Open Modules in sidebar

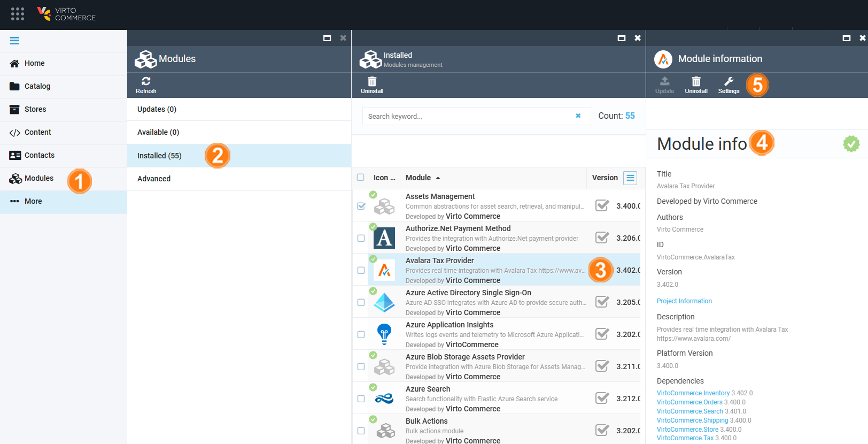point(63,178)
